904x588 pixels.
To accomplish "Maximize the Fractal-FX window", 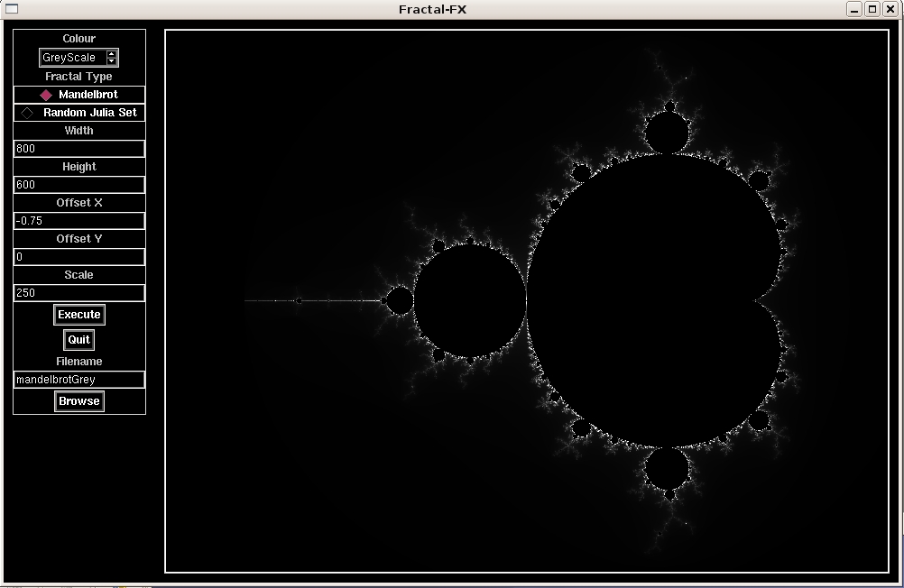I will pyautogui.click(x=872, y=9).
